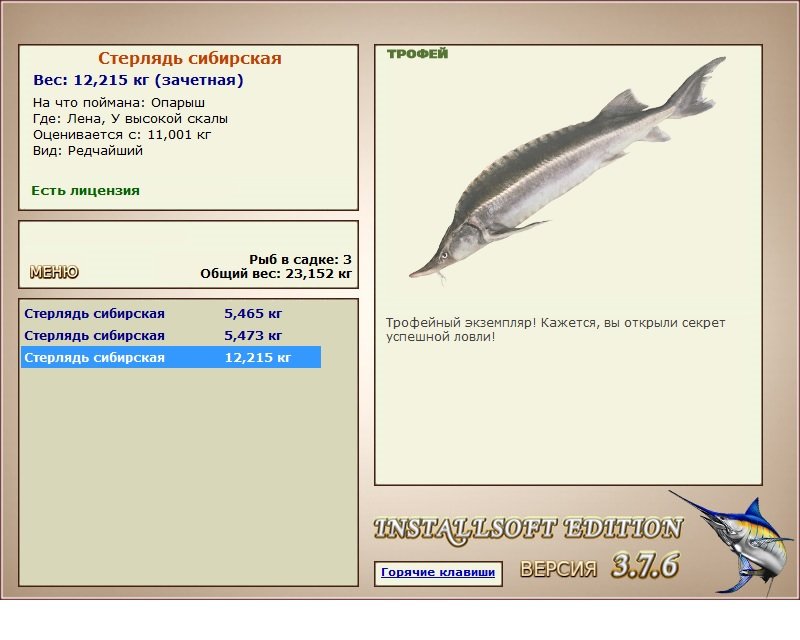Image resolution: width=800 pixels, height=640 pixels.
Task: Select the 12,215 кг Стерлядь сибирская row
Action: 171,357
